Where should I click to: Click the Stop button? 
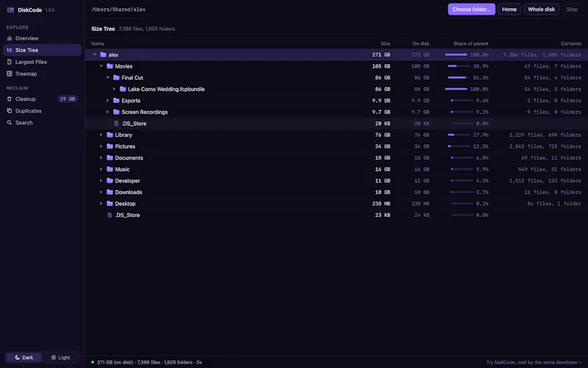coord(572,10)
